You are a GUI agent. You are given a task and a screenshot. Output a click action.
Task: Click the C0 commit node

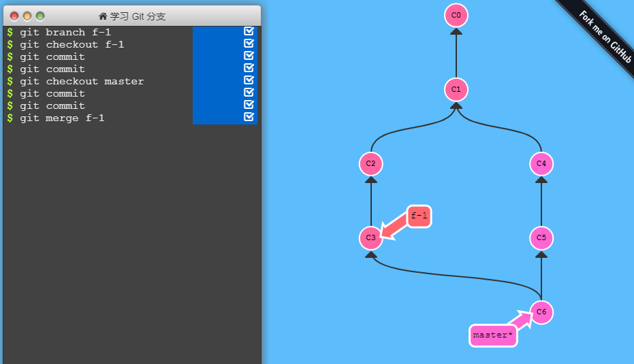click(456, 16)
